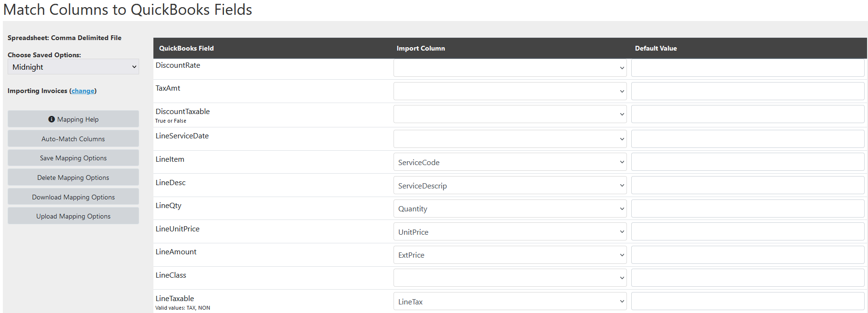The image size is (868, 313).
Task: Click the 'Match Columns to QuickBooks Fields' heading
Action: pos(128,10)
